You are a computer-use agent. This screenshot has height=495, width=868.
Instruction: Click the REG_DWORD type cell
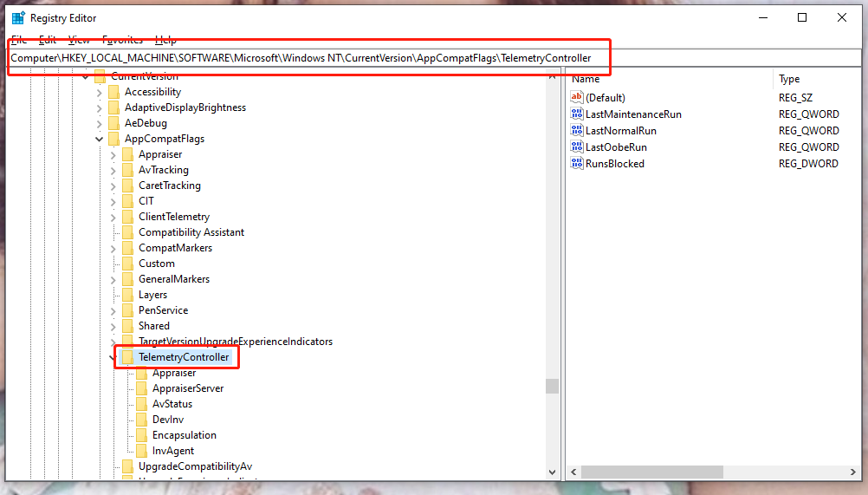(808, 163)
